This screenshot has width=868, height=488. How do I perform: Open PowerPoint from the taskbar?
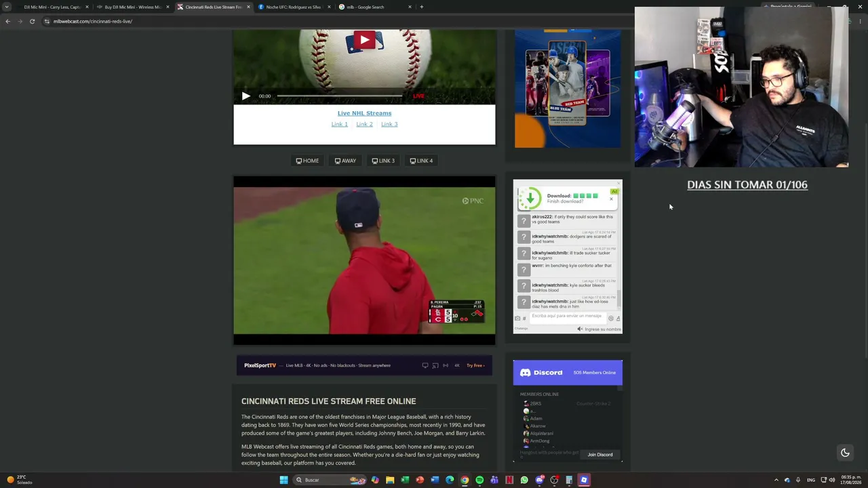pos(420,480)
